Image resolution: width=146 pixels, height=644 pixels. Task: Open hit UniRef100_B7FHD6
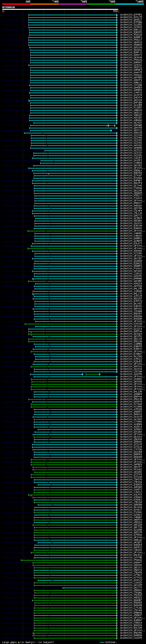click(x=131, y=22)
